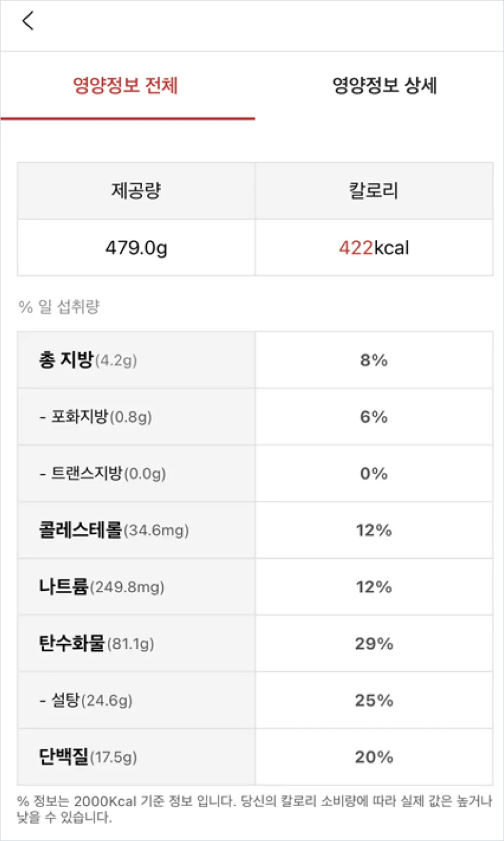504x841 pixels.
Task: Select the 탄수화물 (81.1g) row
Action: (255, 644)
